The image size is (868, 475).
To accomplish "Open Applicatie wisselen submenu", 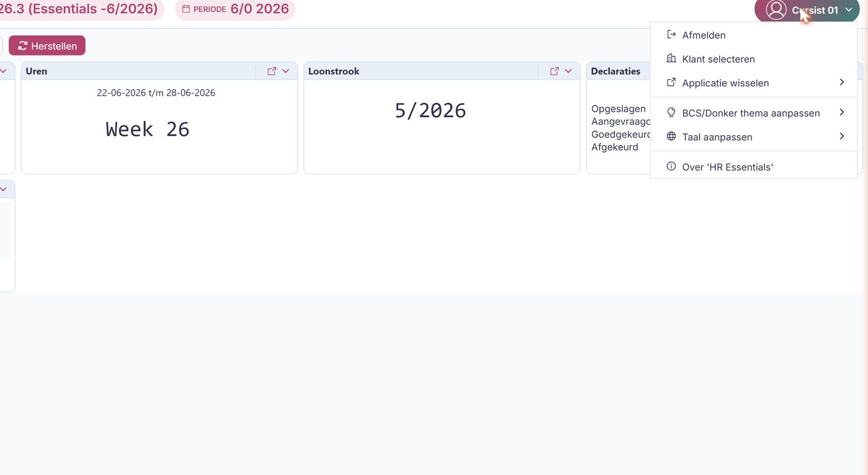I will [x=753, y=82].
